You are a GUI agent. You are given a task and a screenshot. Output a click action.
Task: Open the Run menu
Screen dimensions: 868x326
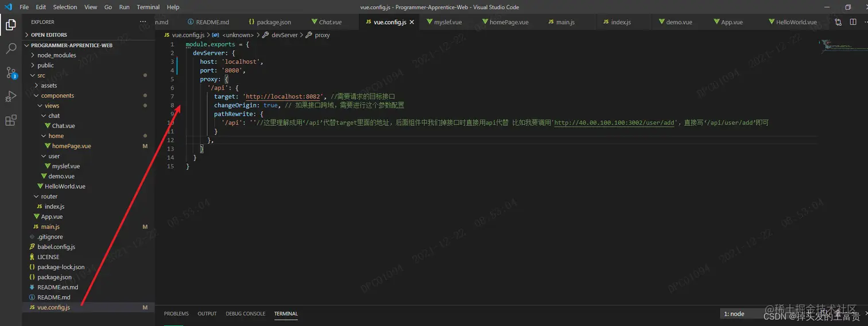[125, 7]
